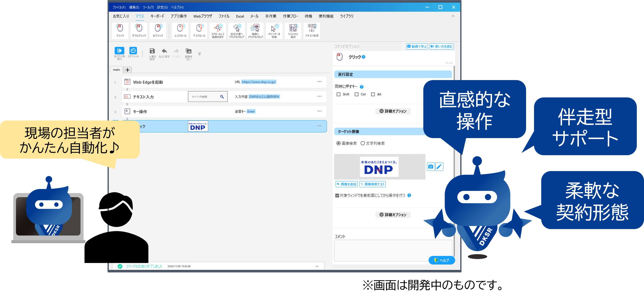Collapse the ribbon with top-right chevron

pos(453,16)
